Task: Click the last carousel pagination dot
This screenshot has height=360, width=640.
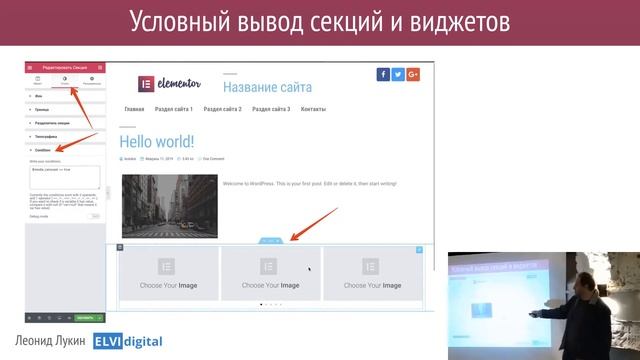Action: coord(281,304)
